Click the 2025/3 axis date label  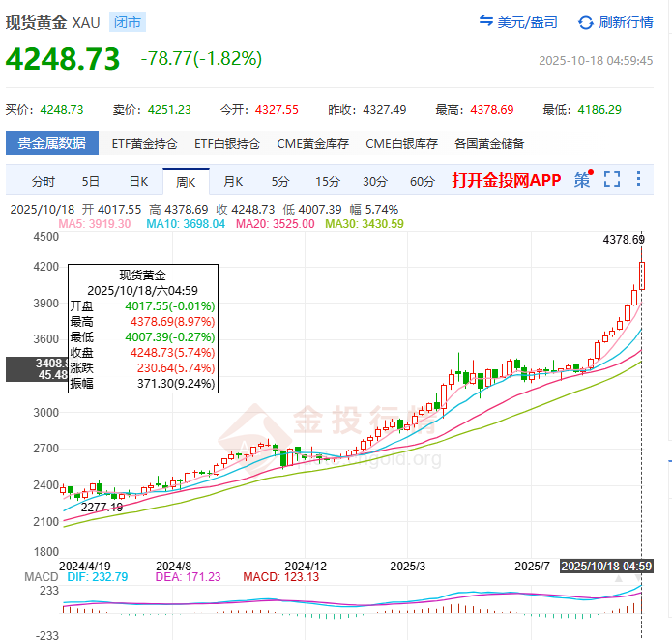(408, 567)
